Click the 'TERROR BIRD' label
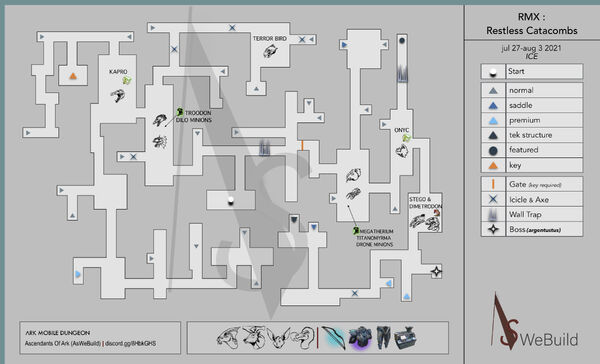Viewport: 600px width, 364px height. click(x=269, y=39)
